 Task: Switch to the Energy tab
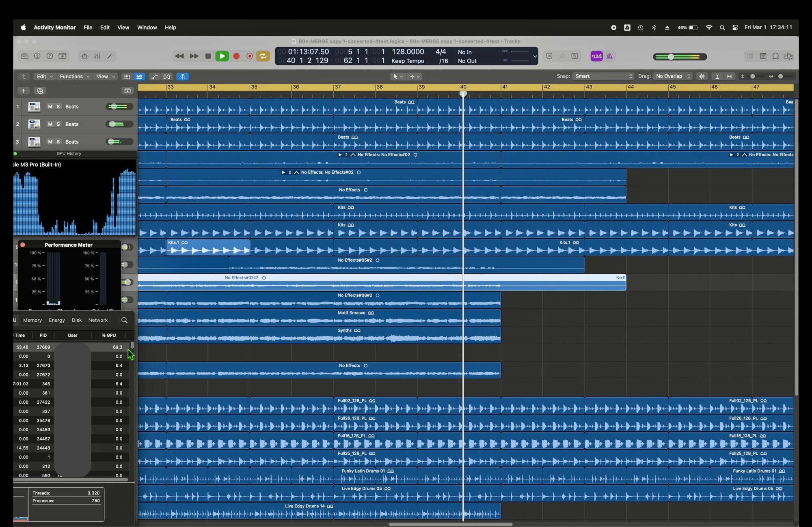[57, 320]
